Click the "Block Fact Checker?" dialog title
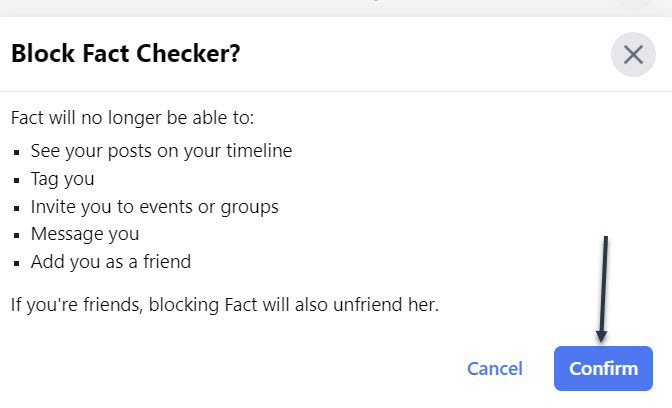The image size is (672, 408). (x=125, y=54)
